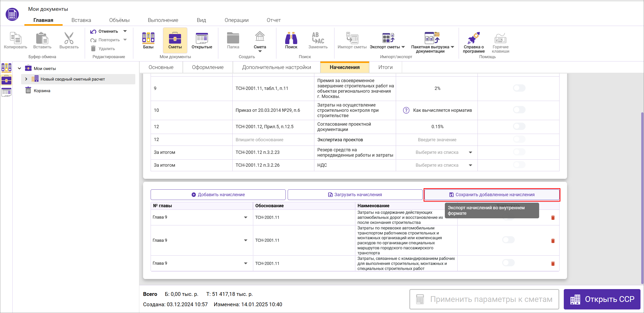Open the Выполнение ribbon tab

tap(163, 20)
